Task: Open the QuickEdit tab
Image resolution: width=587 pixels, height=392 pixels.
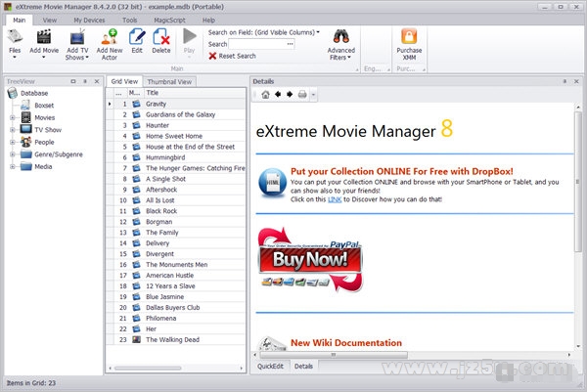Action: [x=270, y=367]
